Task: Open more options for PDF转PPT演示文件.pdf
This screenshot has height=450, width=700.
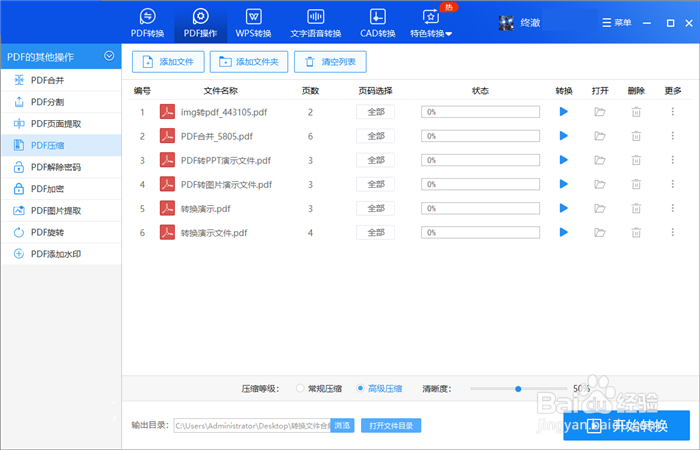Action: 673,160
